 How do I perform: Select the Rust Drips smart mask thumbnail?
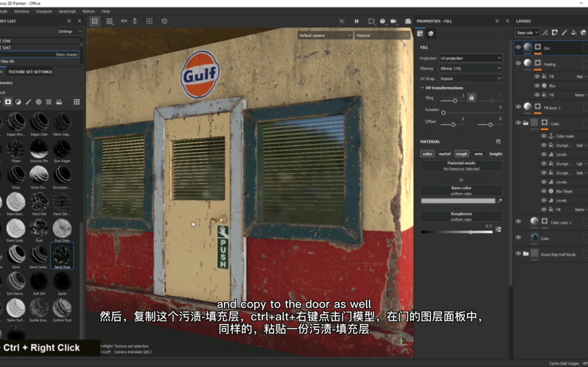[x=62, y=229]
